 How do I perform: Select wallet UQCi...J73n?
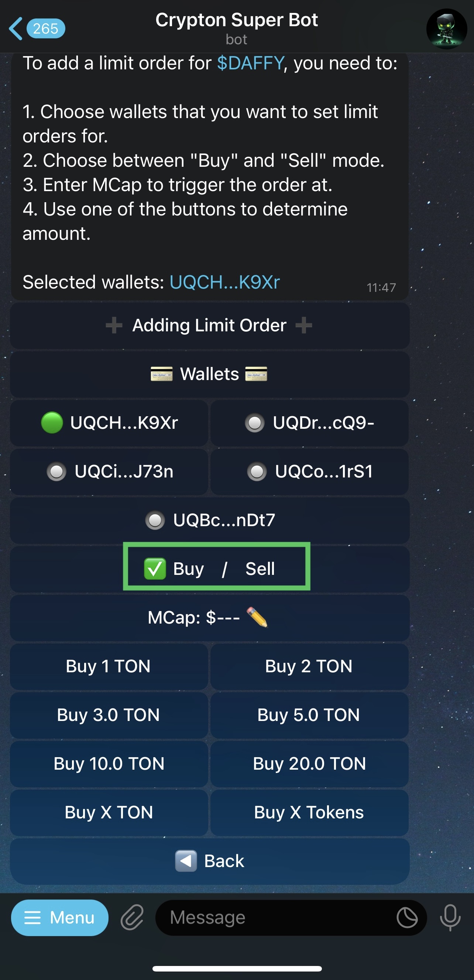pyautogui.click(x=109, y=471)
